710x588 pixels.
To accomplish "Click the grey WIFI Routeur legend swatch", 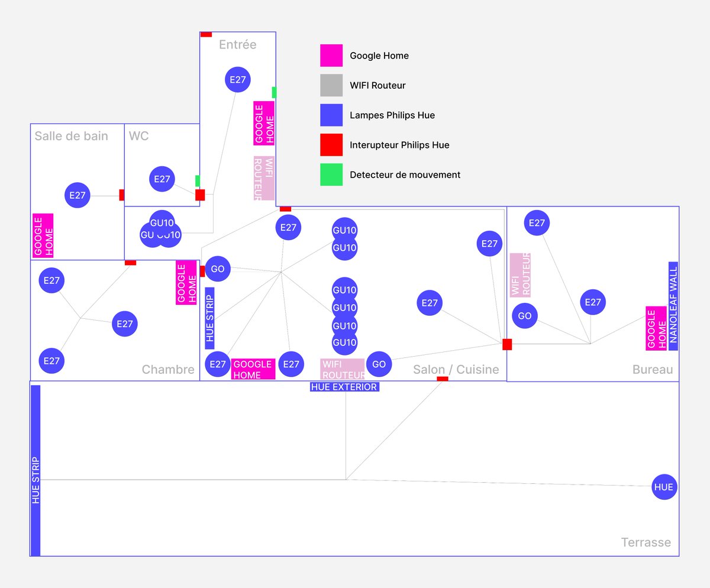I will 331,85.
